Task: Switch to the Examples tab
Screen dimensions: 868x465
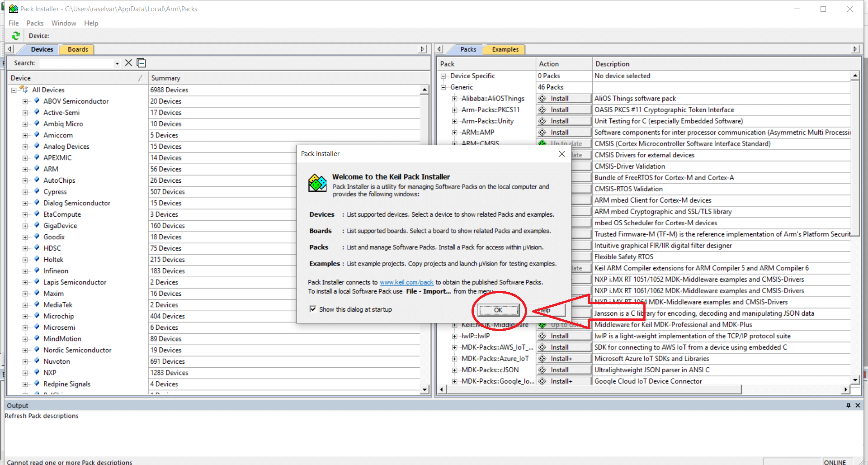Action: (x=505, y=49)
